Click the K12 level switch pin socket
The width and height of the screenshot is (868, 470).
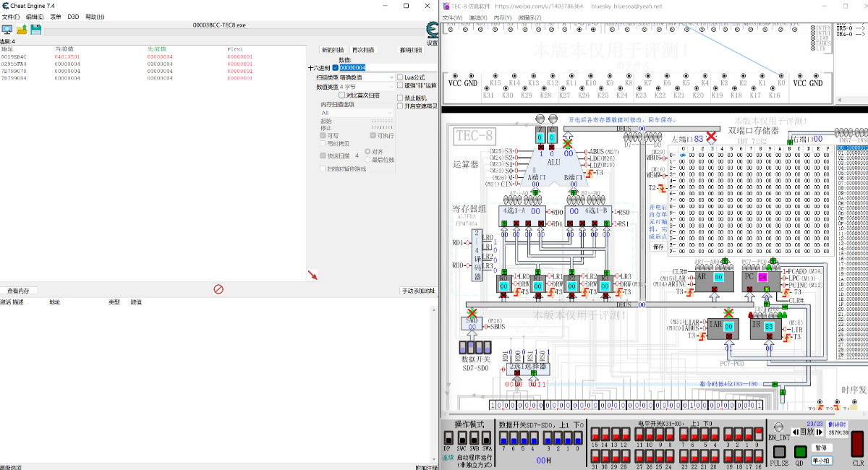tap(552, 74)
